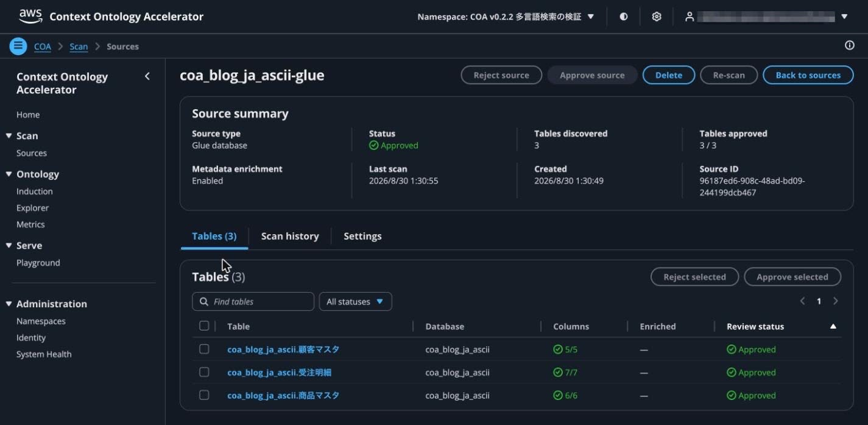Follow the Scan breadcrumb link
Viewport: 868px width, 425px height.
point(79,46)
